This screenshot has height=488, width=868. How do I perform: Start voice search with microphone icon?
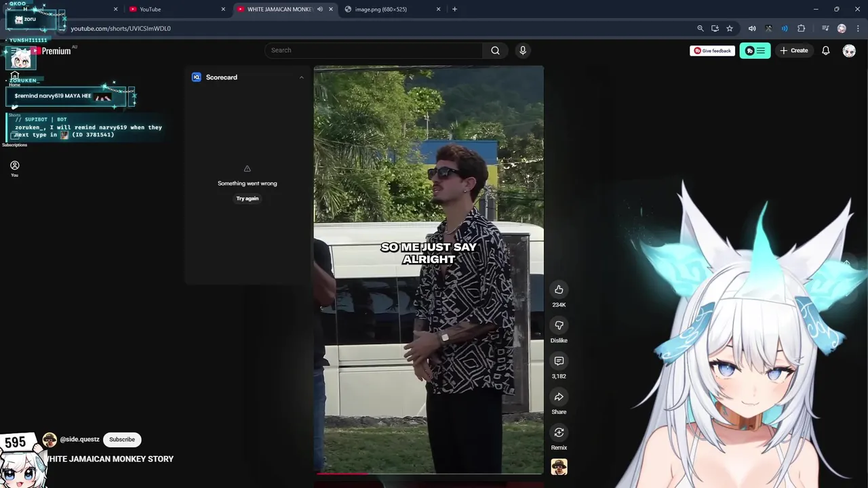[522, 50]
